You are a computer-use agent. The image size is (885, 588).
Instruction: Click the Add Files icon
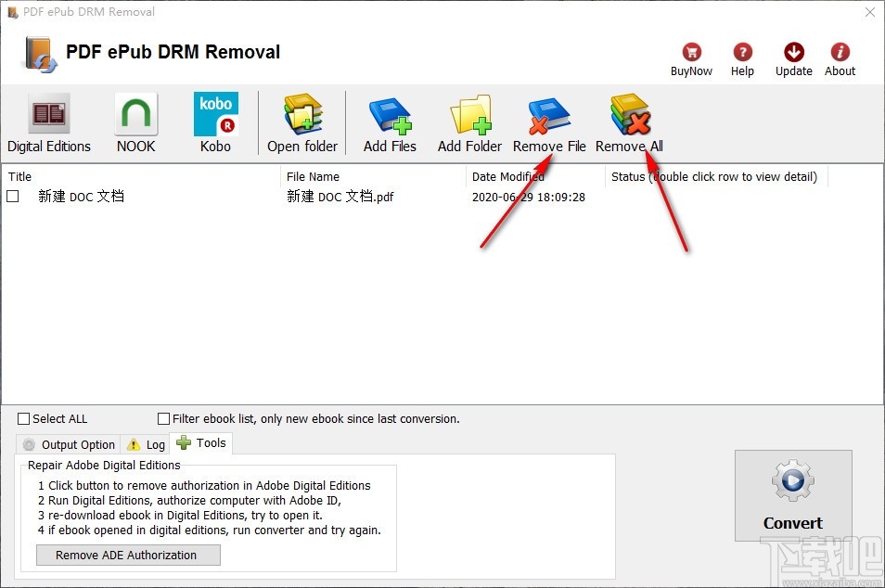390,123
